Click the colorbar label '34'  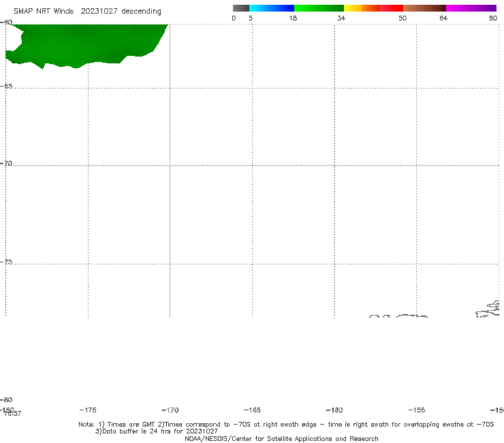[x=341, y=18]
